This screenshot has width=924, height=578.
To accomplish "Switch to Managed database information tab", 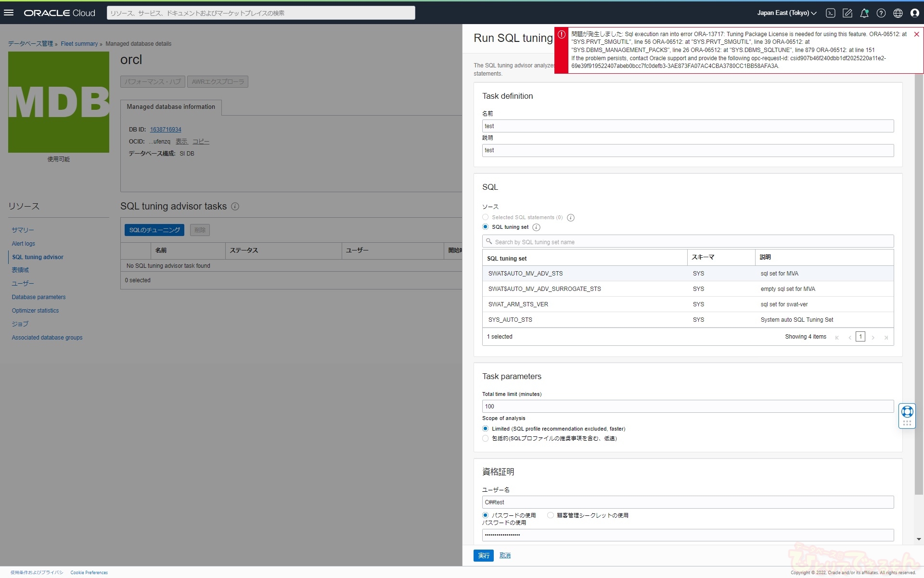I will pos(171,107).
